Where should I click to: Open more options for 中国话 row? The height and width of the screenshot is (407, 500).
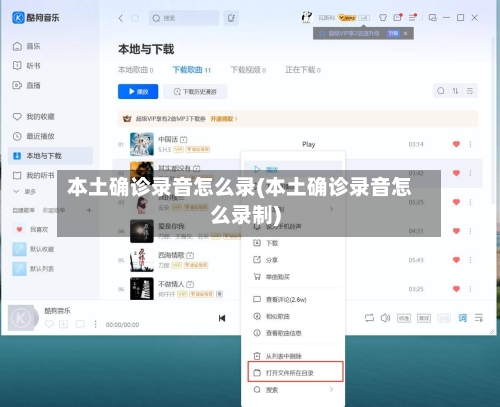(x=470, y=144)
